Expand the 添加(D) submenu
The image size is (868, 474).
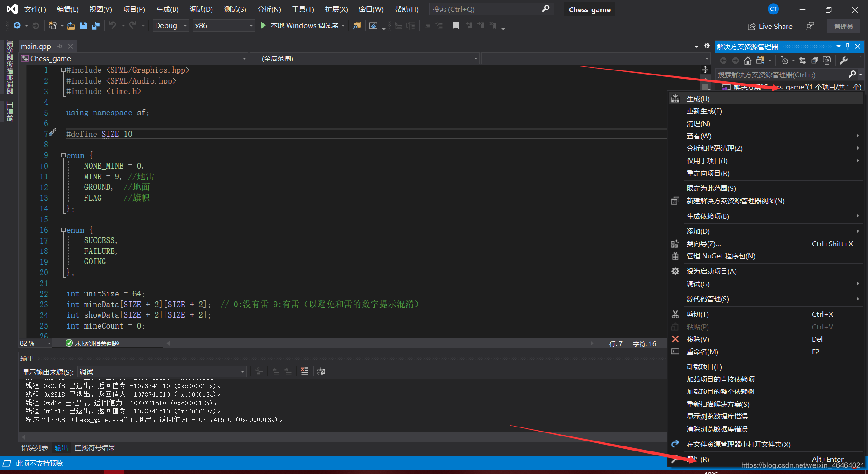point(766,231)
